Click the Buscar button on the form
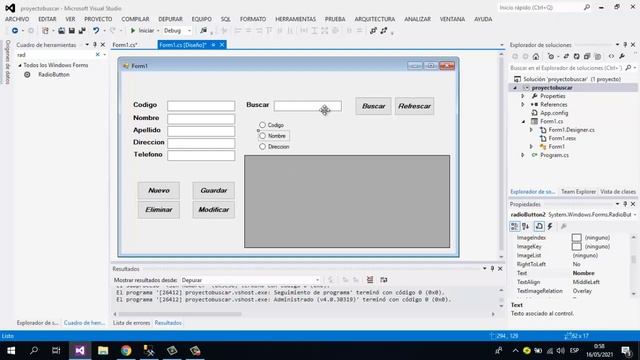640x360 pixels. coord(373,106)
